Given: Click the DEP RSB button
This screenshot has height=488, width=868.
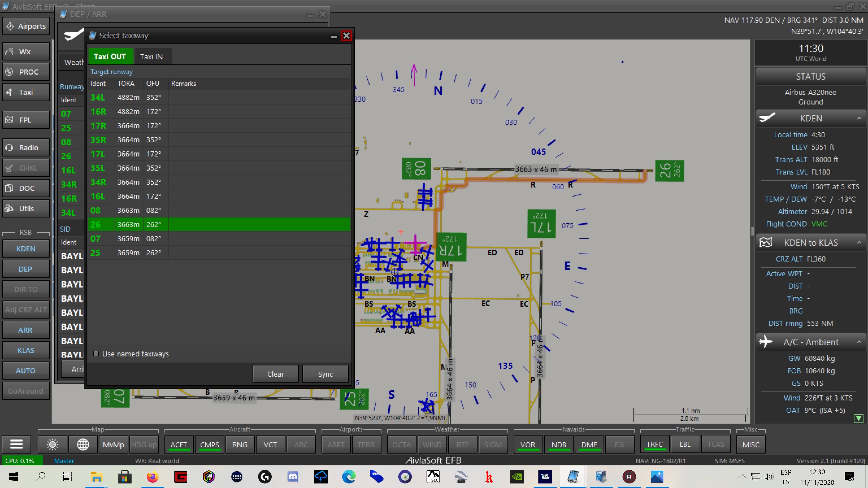Looking at the screenshot, I should pyautogui.click(x=26, y=269).
